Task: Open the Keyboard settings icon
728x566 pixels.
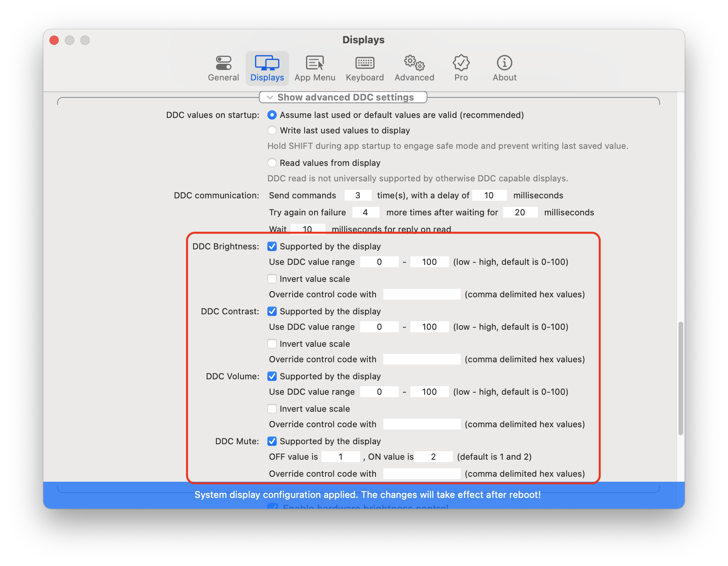Action: click(364, 68)
